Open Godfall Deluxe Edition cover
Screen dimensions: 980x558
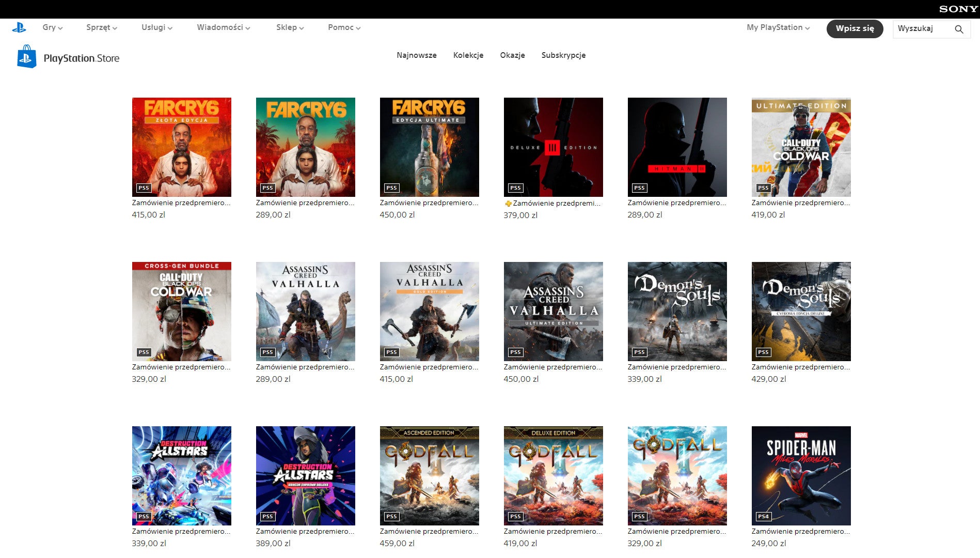coord(554,476)
